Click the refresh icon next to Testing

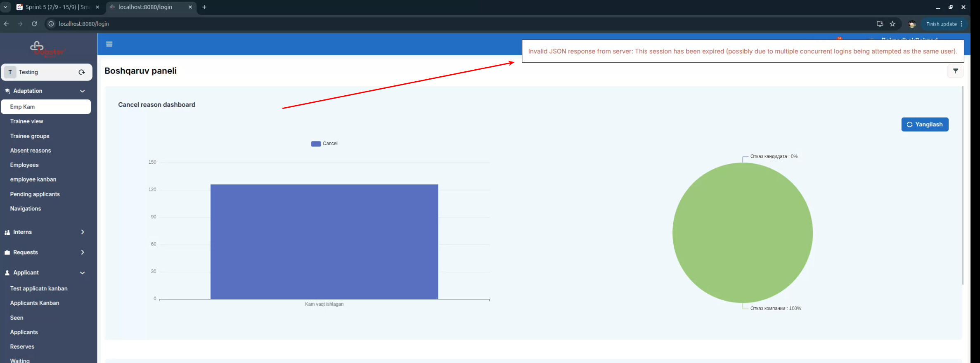[x=82, y=72]
